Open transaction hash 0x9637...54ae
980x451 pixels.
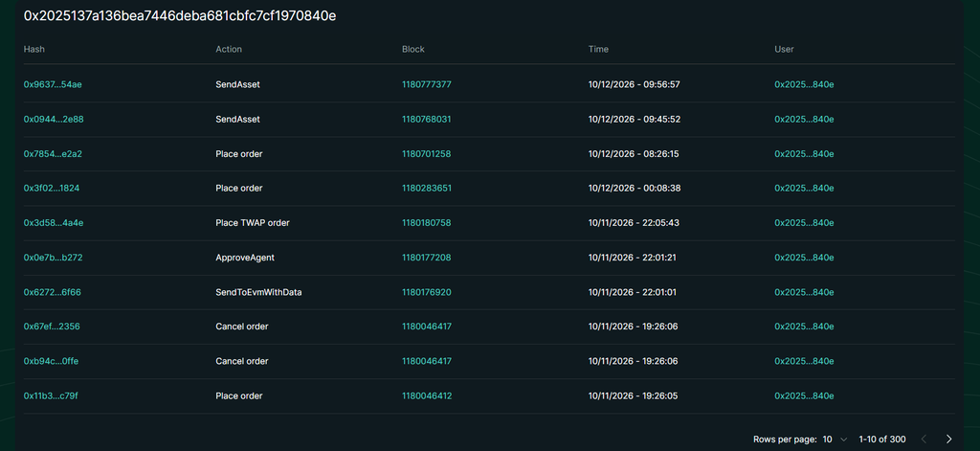point(53,84)
